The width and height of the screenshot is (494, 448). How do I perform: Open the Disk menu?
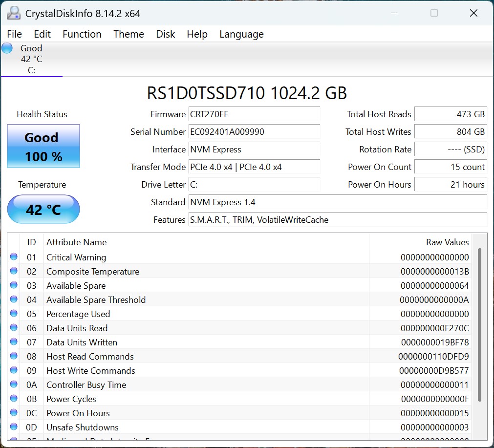pos(165,34)
